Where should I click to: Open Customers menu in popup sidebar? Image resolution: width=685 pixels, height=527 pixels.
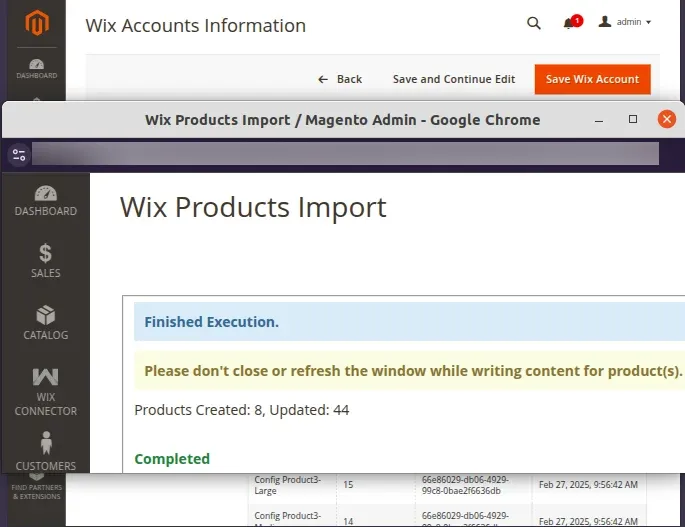[x=45, y=451]
